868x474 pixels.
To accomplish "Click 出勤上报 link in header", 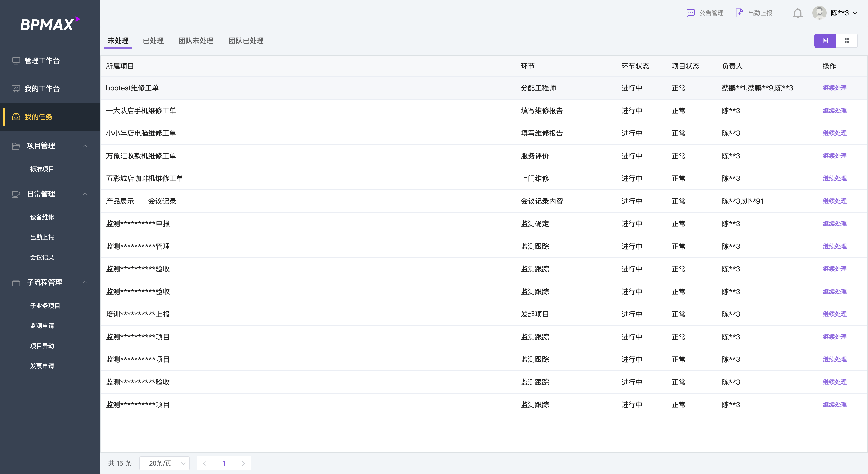I will 760,13.
